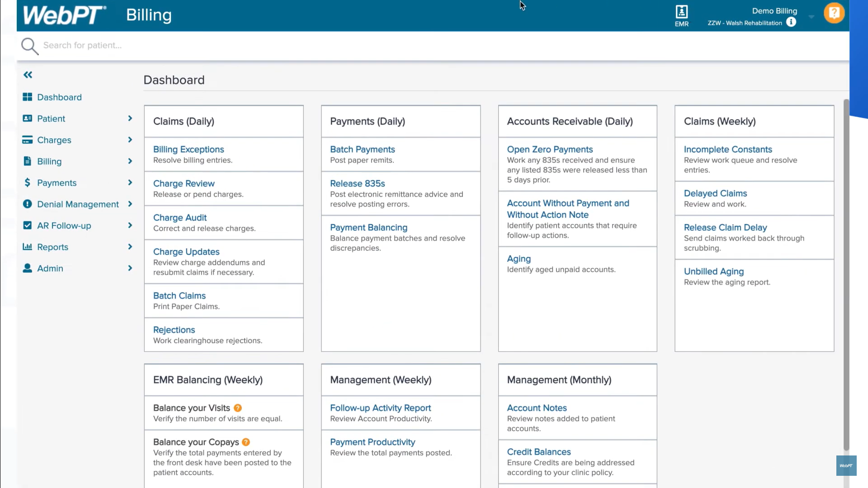Expand the Charges submenu arrow

[x=130, y=140]
